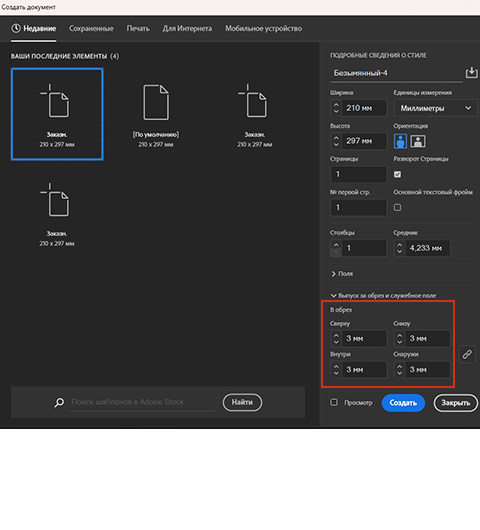Select portrait orientation icon

coord(401,141)
